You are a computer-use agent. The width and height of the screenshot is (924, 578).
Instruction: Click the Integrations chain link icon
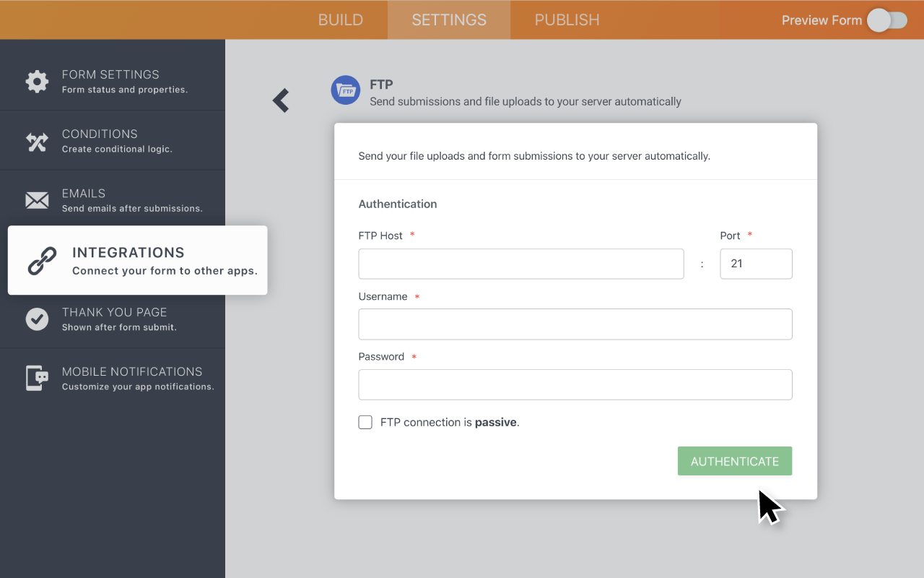[x=42, y=261]
